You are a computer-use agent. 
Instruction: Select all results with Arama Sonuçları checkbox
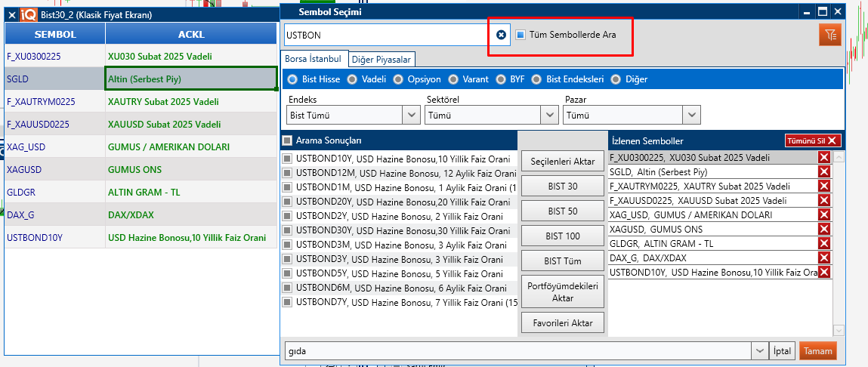287,140
